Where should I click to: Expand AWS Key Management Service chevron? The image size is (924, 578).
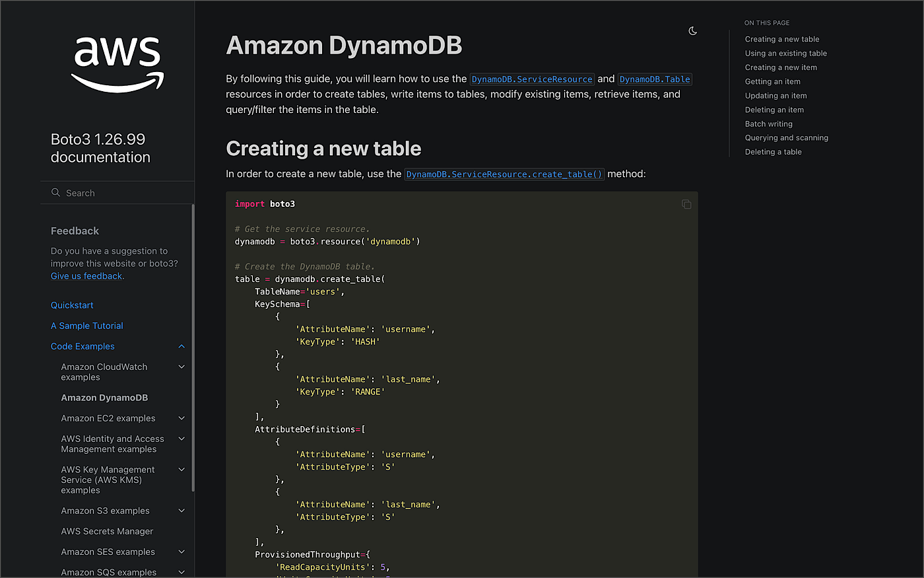pyautogui.click(x=181, y=470)
